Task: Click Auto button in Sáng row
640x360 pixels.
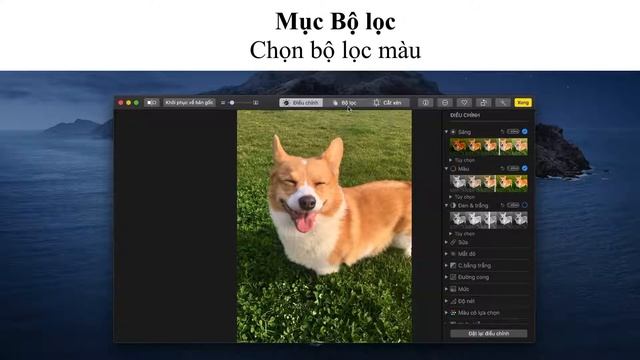Action: click(x=513, y=131)
